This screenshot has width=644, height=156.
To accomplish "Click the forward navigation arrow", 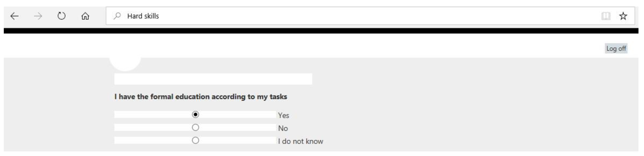I will tap(38, 16).
